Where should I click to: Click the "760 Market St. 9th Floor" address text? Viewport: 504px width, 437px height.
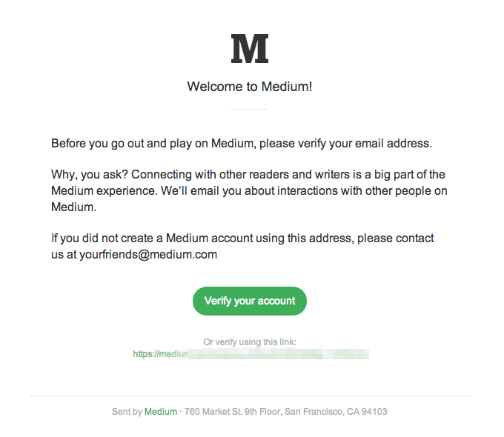click(233, 412)
